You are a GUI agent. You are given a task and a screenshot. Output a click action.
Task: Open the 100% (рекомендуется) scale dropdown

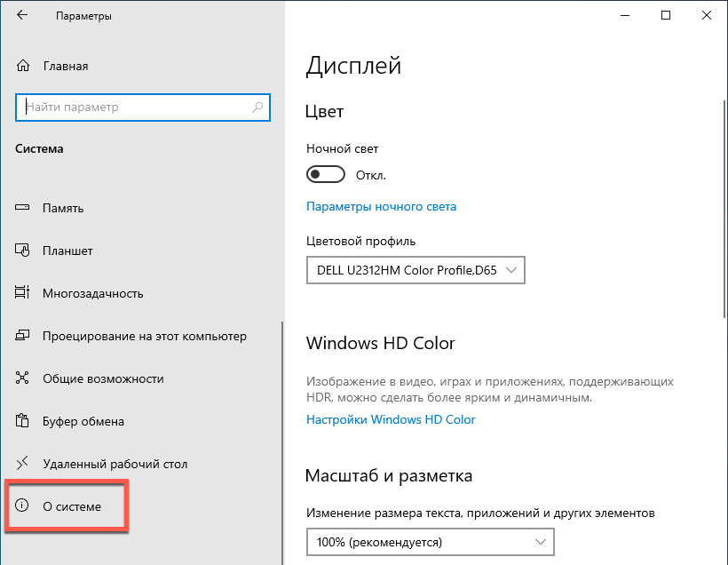(431, 542)
